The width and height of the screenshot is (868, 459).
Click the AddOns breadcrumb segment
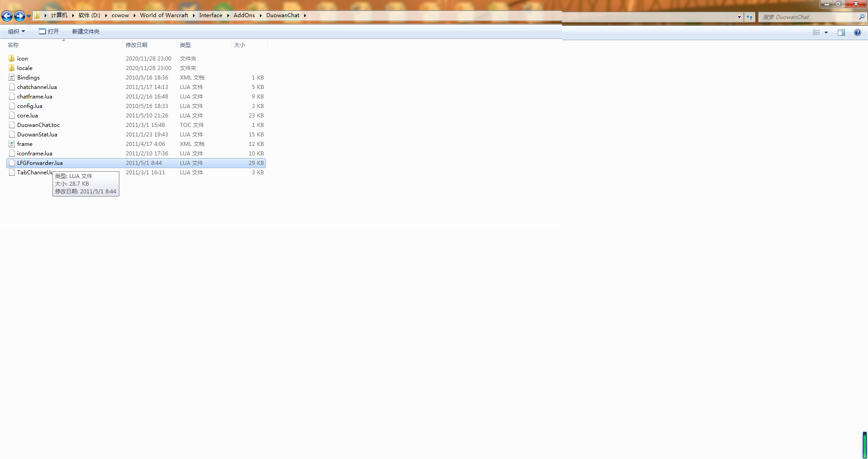tap(244, 15)
